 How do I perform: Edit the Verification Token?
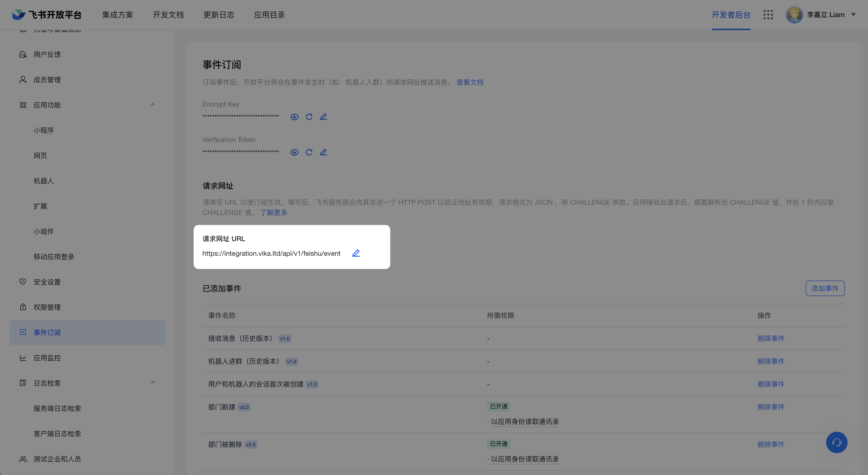pyautogui.click(x=323, y=152)
